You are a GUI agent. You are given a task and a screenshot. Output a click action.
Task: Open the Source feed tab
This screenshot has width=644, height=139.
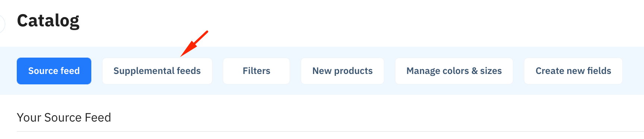click(54, 71)
